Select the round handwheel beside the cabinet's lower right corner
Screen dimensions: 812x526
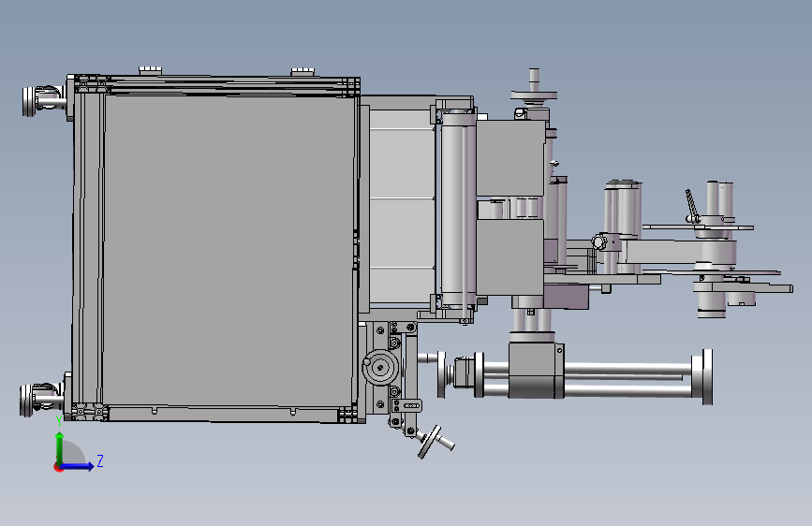point(380,367)
